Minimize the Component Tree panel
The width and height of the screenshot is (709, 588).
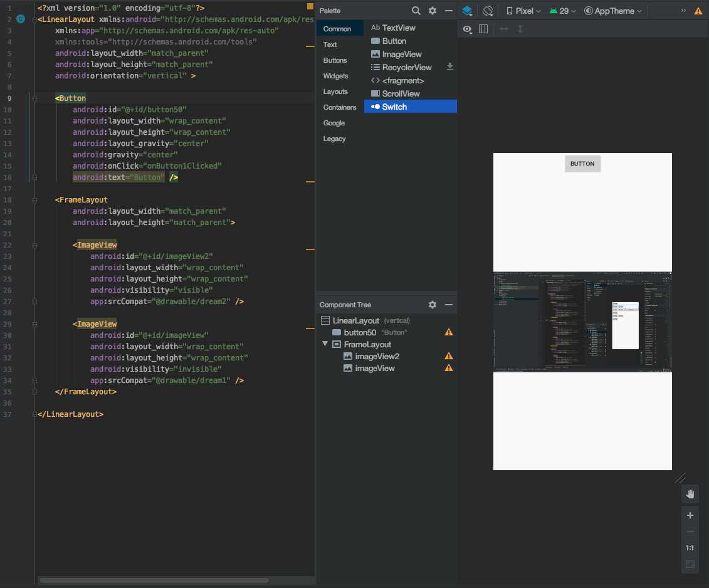449,305
